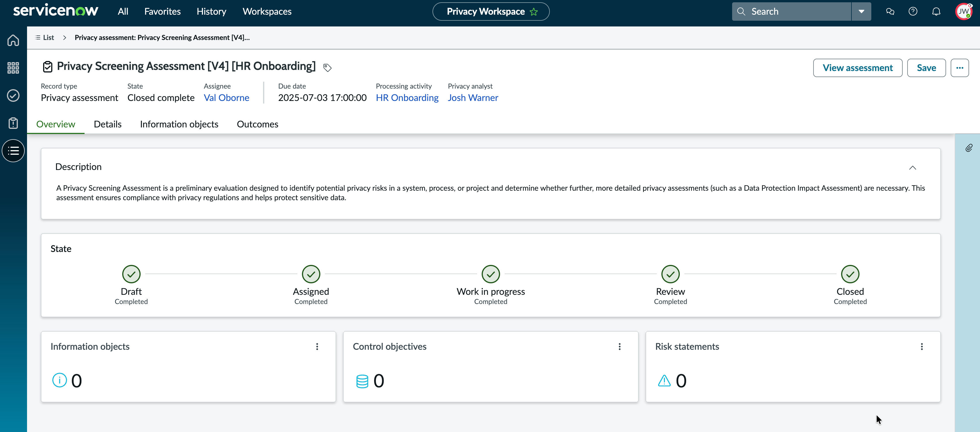Viewport: 980px width, 432px height.
Task: Open the JW user avatar menu
Action: click(963, 12)
